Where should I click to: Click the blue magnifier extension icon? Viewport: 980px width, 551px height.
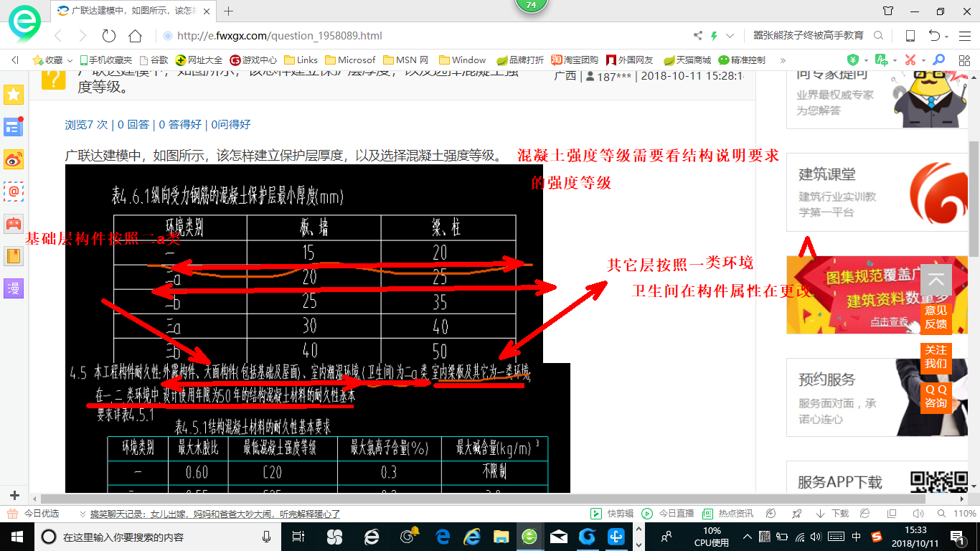(938, 60)
